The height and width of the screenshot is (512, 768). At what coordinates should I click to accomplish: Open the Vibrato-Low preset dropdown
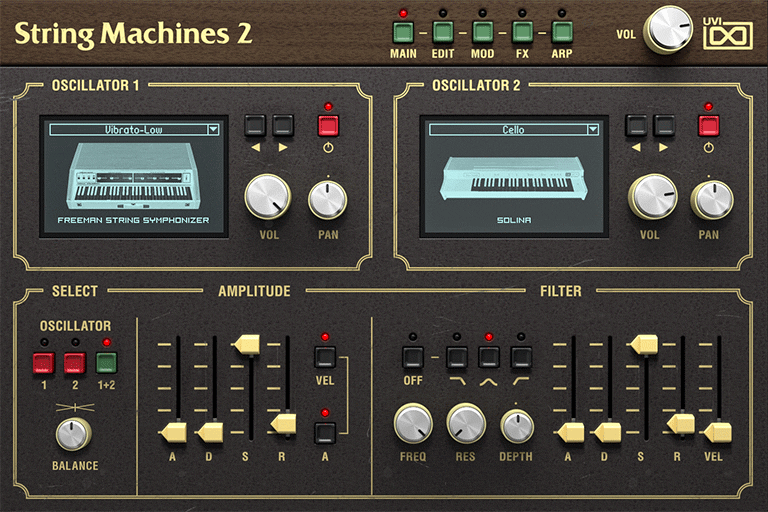pyautogui.click(x=135, y=129)
